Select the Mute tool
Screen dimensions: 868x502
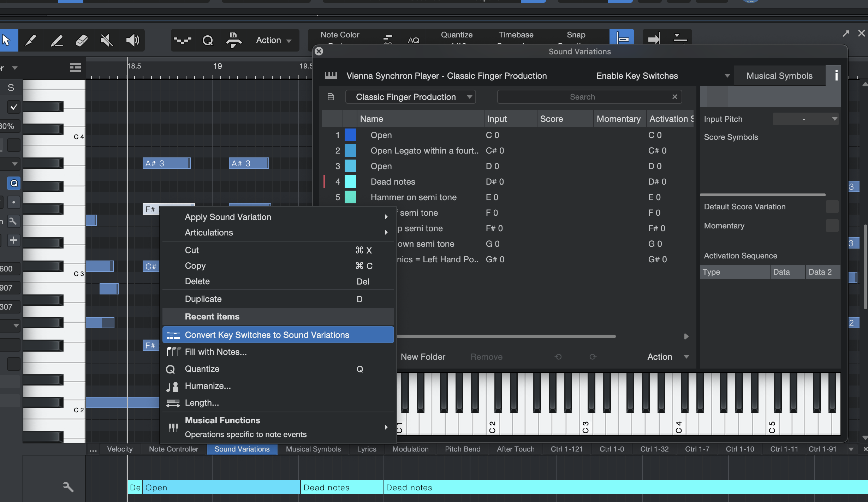coord(107,40)
